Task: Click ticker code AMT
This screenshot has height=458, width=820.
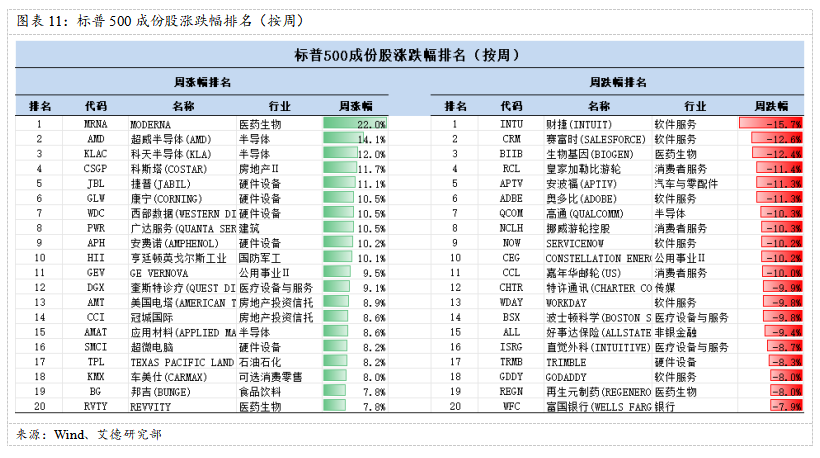Action: [x=96, y=302]
